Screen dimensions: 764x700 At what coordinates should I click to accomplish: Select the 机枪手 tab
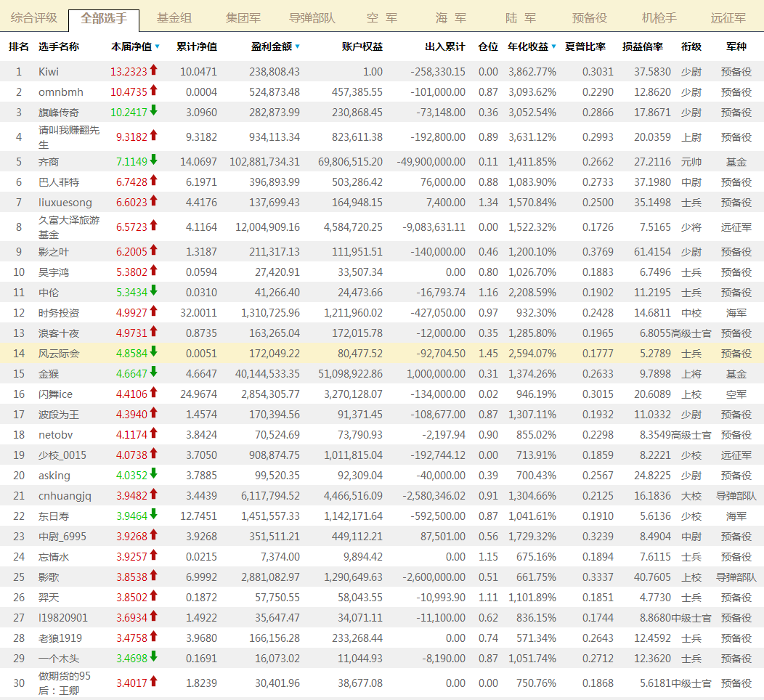[x=659, y=18]
